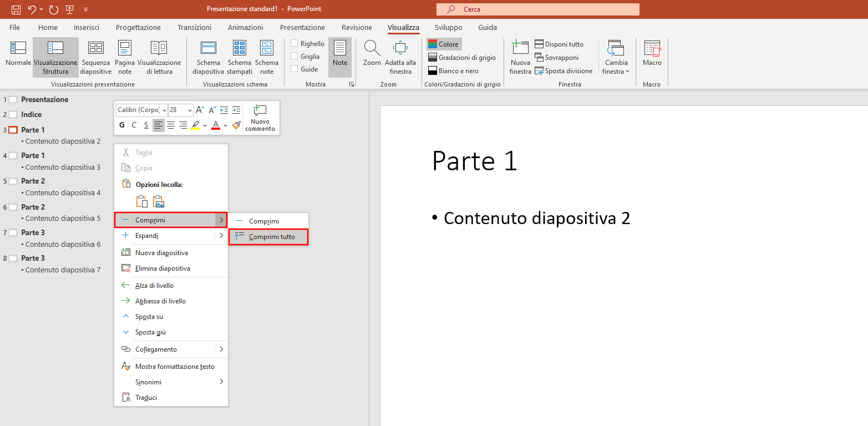Choose Sposta giù in context menu
Screen dimensions: 868x426
coord(171,332)
